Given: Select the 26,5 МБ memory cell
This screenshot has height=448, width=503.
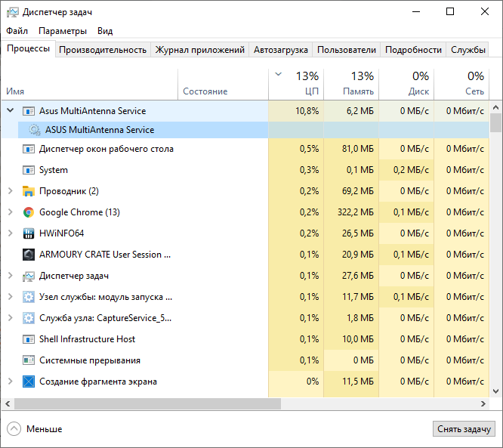Looking at the screenshot, I should point(351,233).
